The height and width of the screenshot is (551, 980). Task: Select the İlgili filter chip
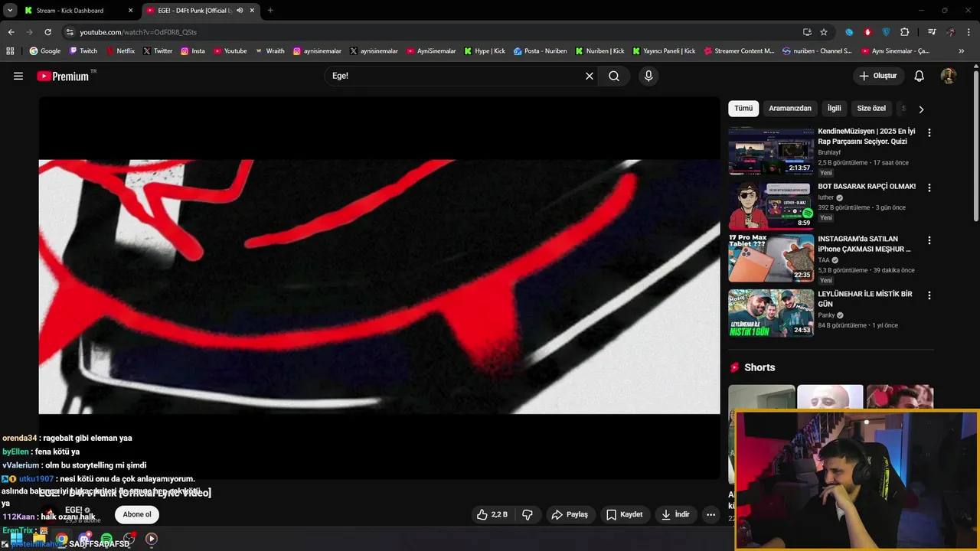834,109
